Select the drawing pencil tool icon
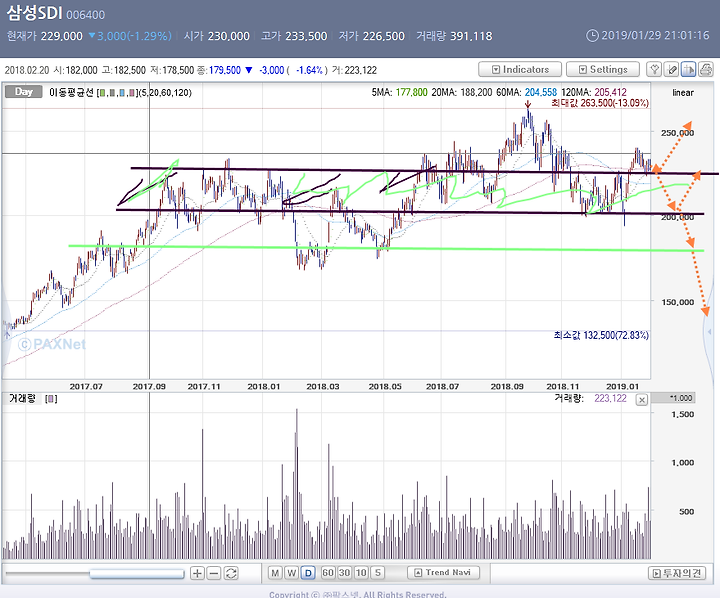The width and height of the screenshot is (720, 598). point(671,69)
